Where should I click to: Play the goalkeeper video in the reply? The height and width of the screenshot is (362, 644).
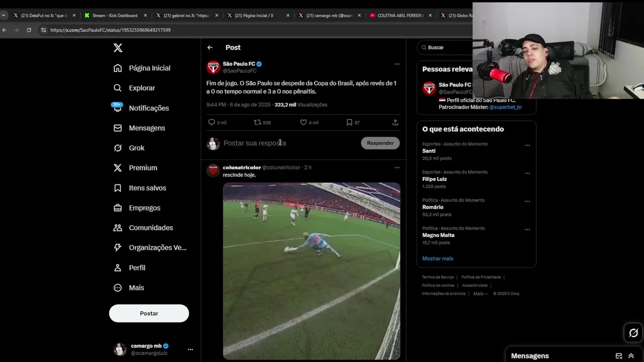311,271
